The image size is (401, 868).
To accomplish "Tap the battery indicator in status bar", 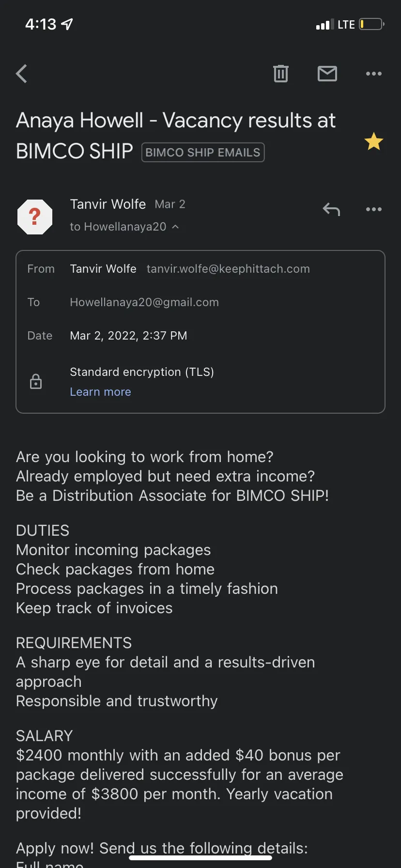I will coord(372,24).
